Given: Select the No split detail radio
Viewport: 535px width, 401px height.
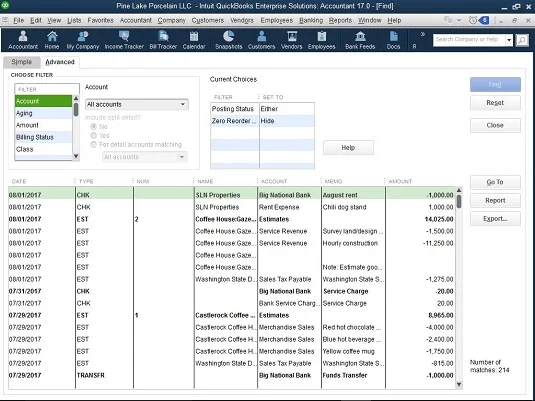Looking at the screenshot, I should pyautogui.click(x=93, y=127).
